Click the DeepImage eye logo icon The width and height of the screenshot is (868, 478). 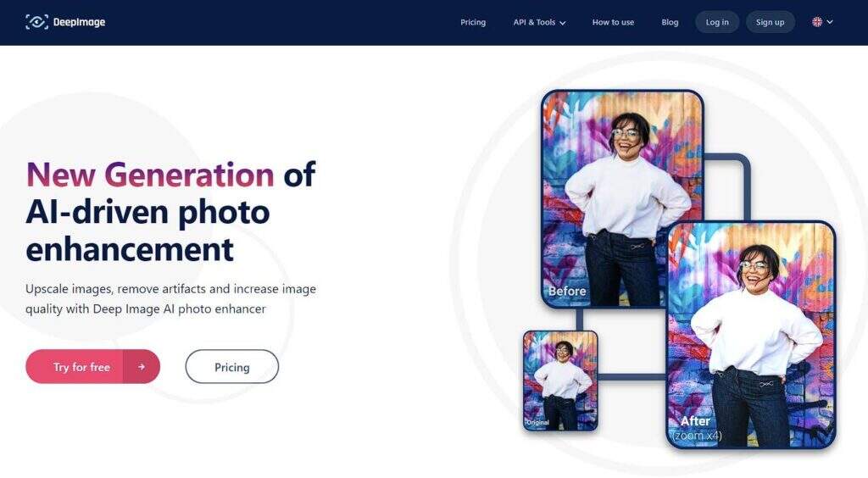[x=36, y=22]
